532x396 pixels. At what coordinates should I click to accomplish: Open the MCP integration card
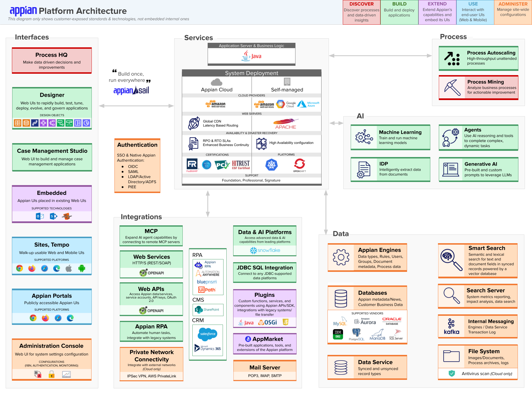click(x=151, y=236)
